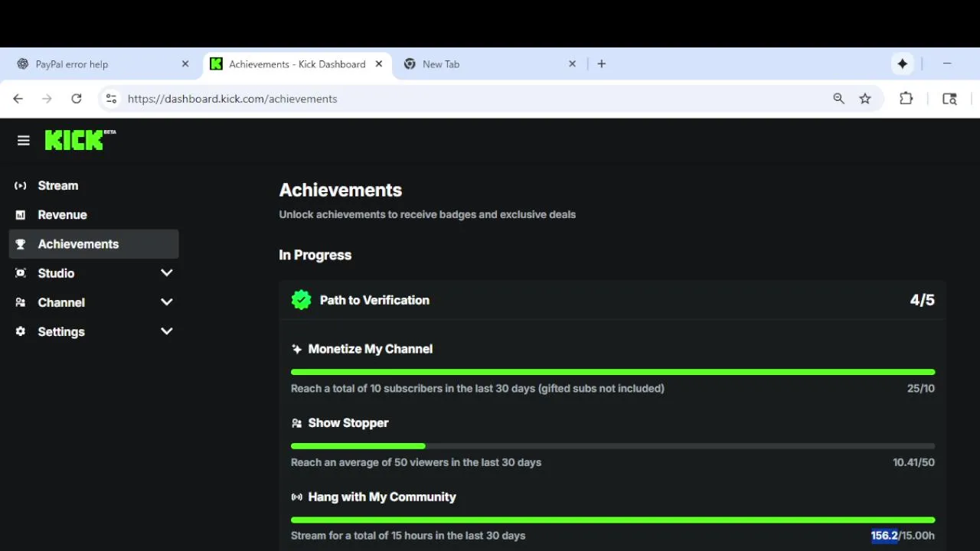Viewport: 980px width, 551px height.
Task: Minimize the browser window
Action: [x=947, y=64]
